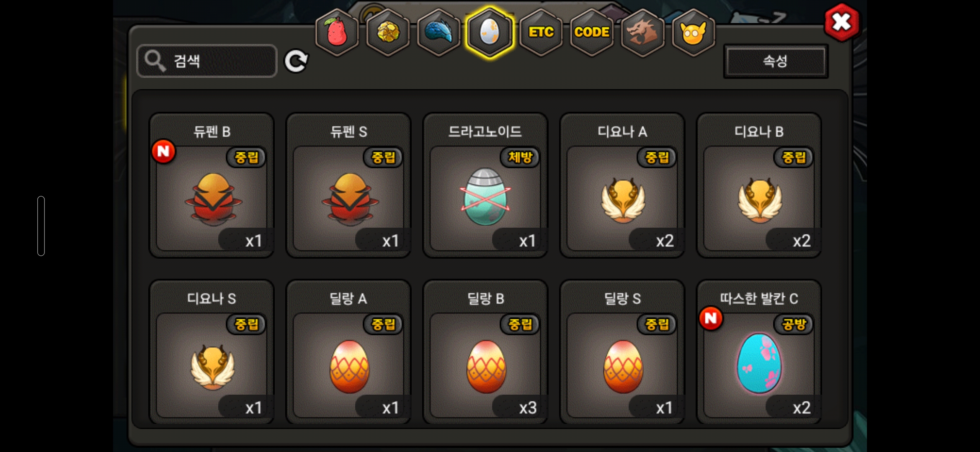Select the 딜랑 B orange egg
The height and width of the screenshot is (452, 980).
coord(485,352)
